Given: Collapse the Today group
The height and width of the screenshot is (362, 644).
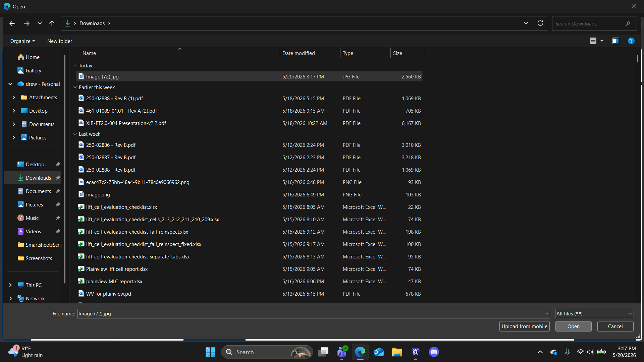Looking at the screenshot, I should 75,66.
